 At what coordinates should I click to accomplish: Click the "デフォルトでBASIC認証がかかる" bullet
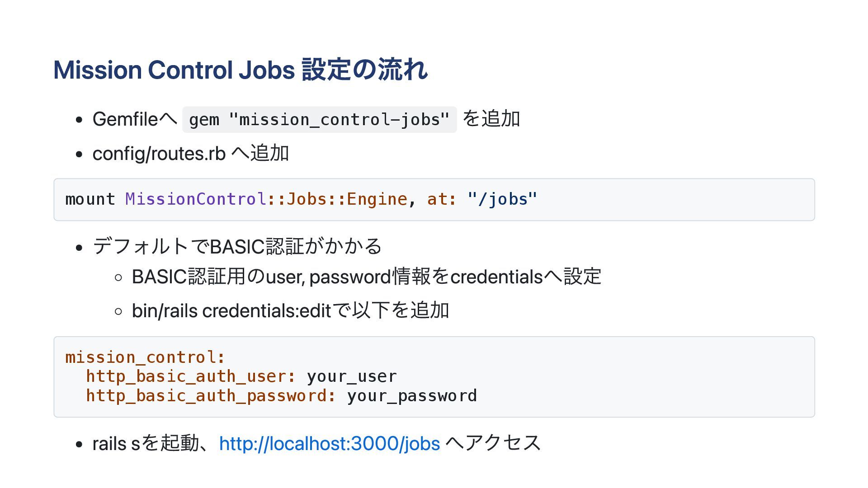[x=237, y=247]
